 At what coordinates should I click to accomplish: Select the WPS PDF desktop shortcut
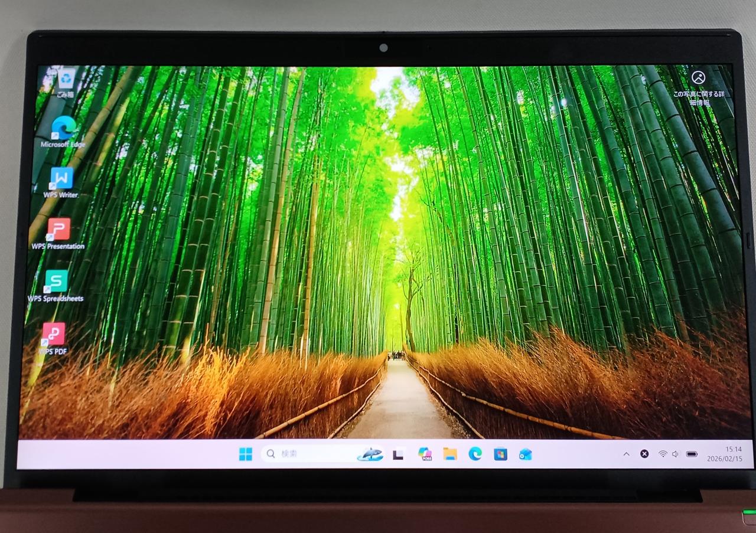coord(53,335)
